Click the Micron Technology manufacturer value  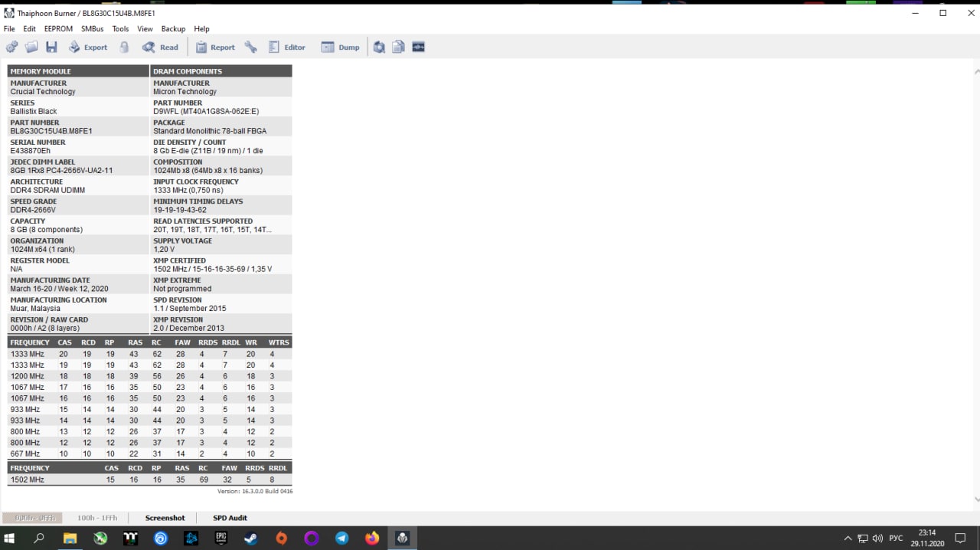point(185,92)
